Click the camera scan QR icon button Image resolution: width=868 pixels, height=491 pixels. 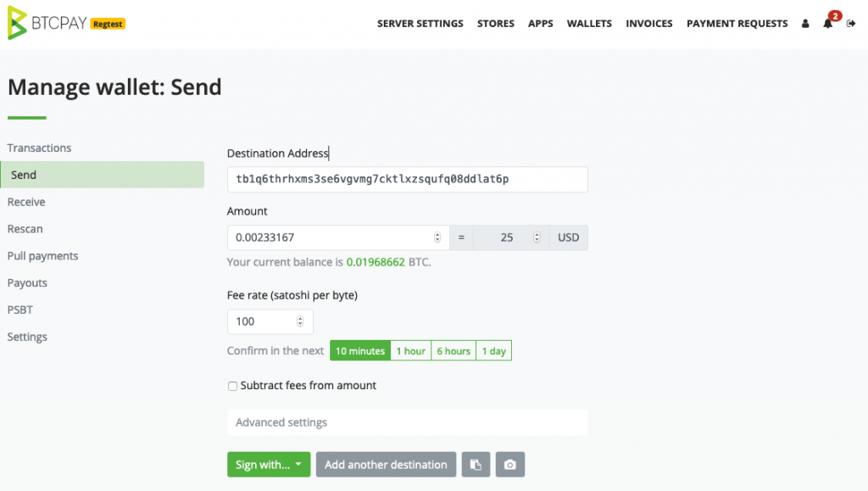[x=509, y=465]
